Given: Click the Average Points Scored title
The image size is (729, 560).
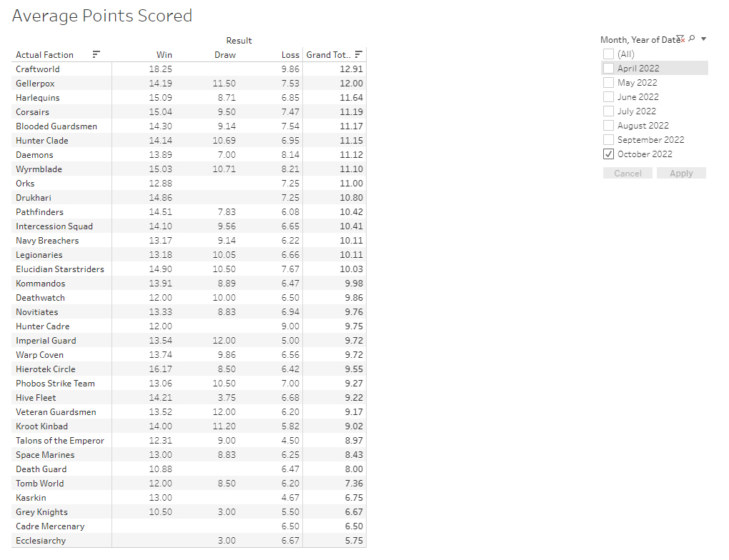Looking at the screenshot, I should (x=102, y=16).
